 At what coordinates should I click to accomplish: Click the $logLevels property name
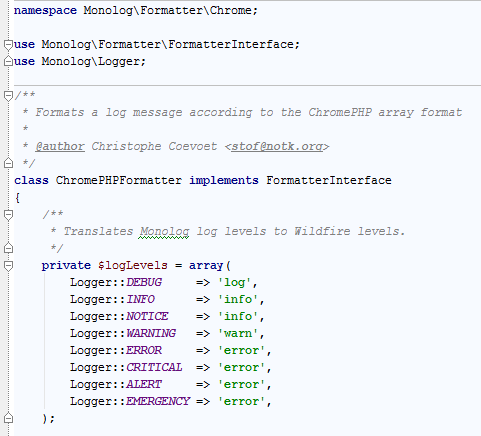(x=133, y=265)
